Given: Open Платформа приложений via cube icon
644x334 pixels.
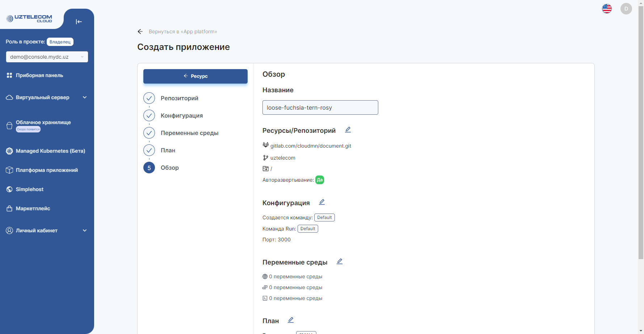Looking at the screenshot, I should coord(9,170).
